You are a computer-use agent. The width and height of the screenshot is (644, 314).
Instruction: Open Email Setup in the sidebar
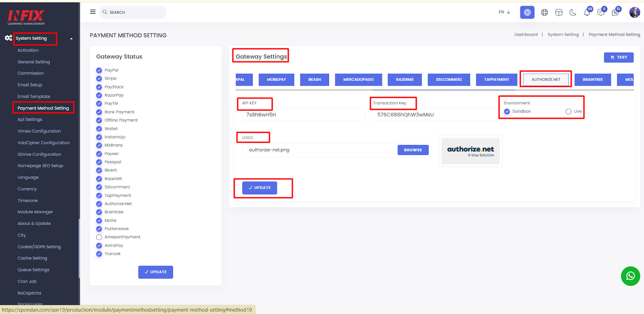pos(30,85)
